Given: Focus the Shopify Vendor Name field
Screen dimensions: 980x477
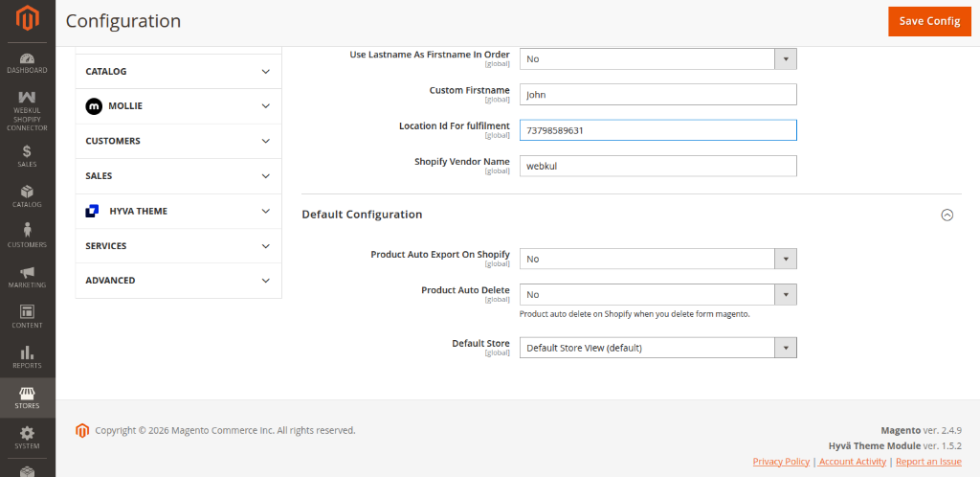Looking at the screenshot, I should (658, 166).
